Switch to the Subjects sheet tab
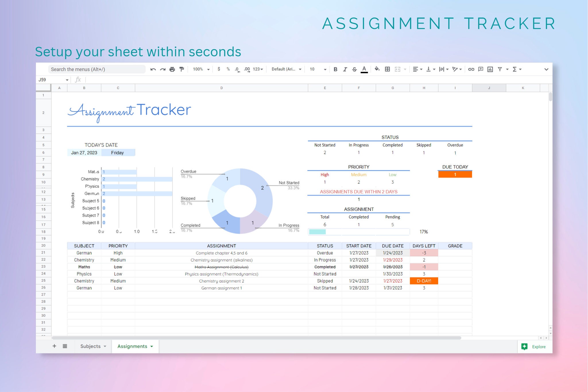588x392 pixels. tap(90, 346)
